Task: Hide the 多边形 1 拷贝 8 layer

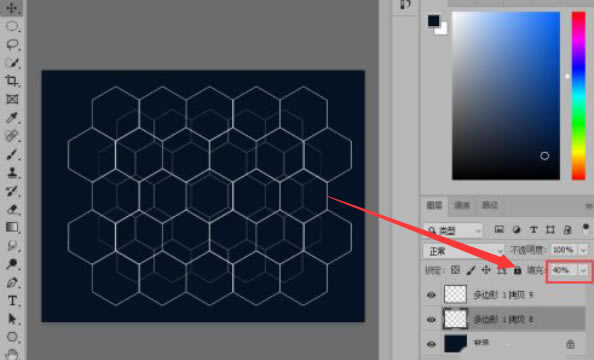Action: 431,320
